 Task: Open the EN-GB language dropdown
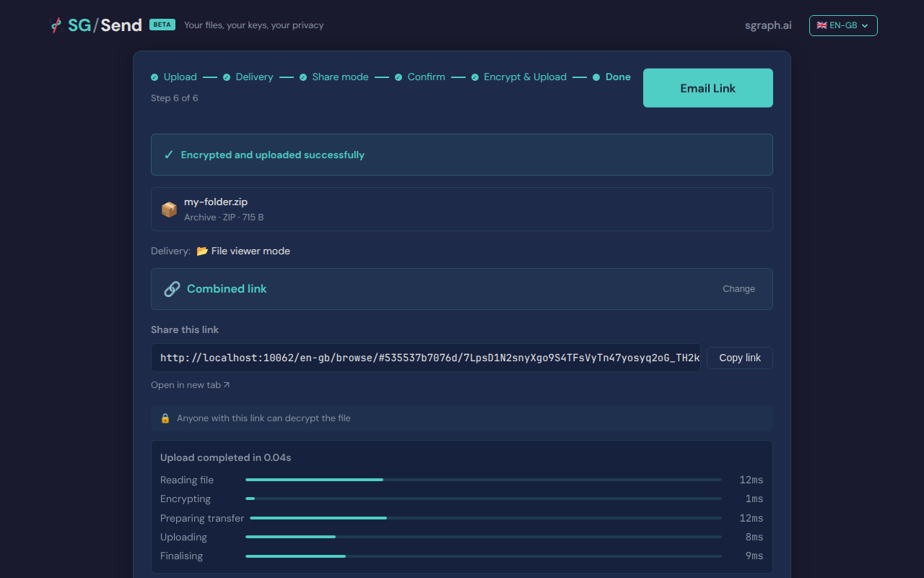[843, 25]
